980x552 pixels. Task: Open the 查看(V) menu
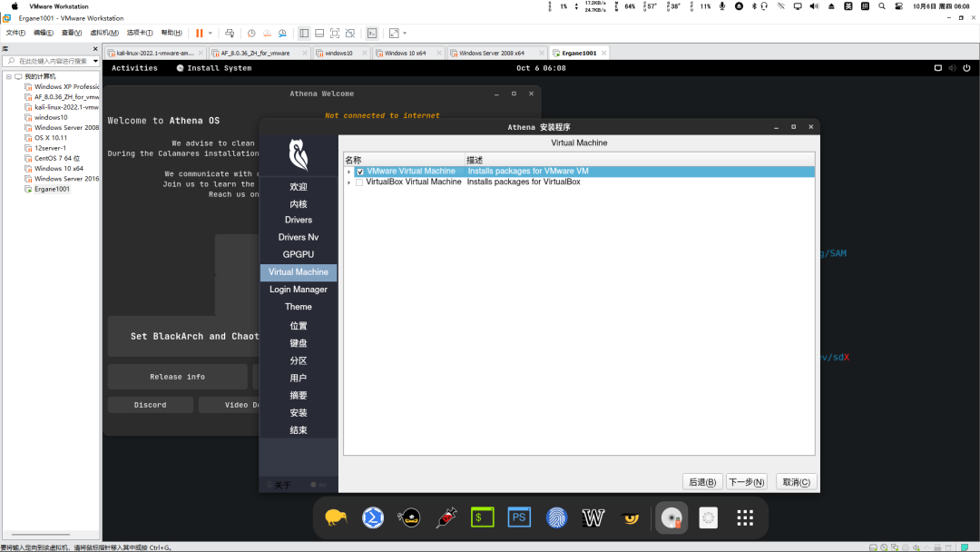coord(72,33)
